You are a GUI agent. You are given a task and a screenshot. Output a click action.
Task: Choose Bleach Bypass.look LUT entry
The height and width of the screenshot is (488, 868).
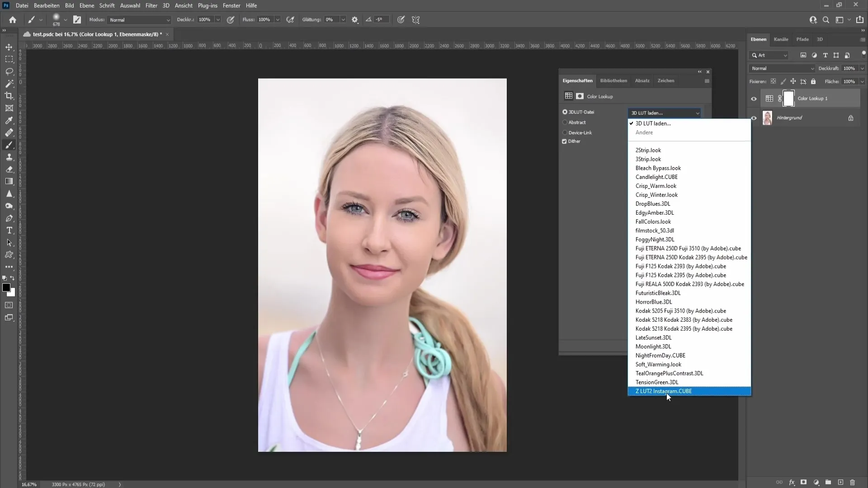click(x=689, y=168)
